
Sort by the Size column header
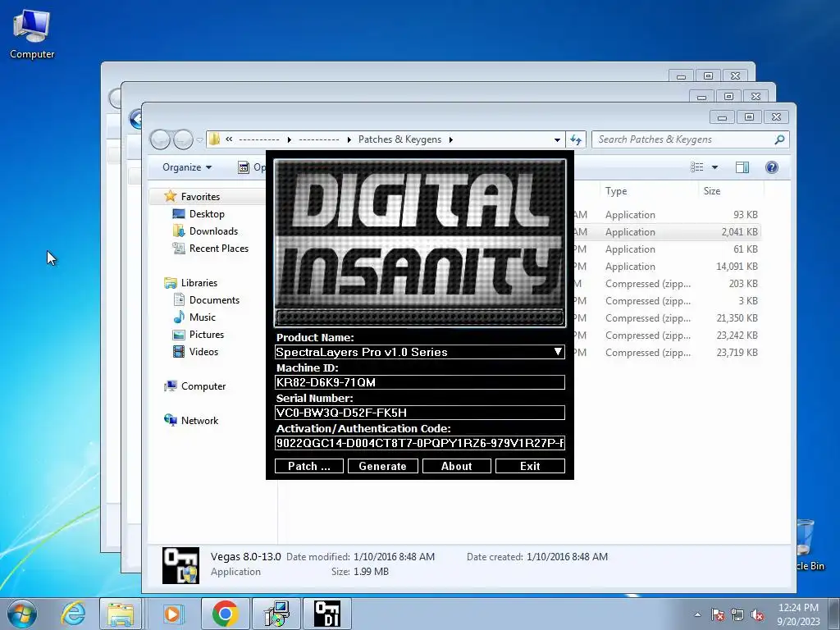point(712,190)
